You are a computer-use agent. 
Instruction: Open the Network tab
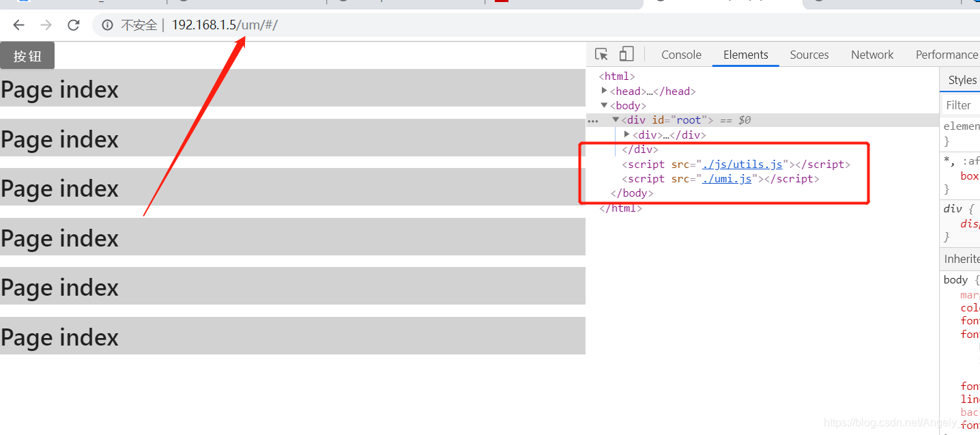click(x=872, y=55)
